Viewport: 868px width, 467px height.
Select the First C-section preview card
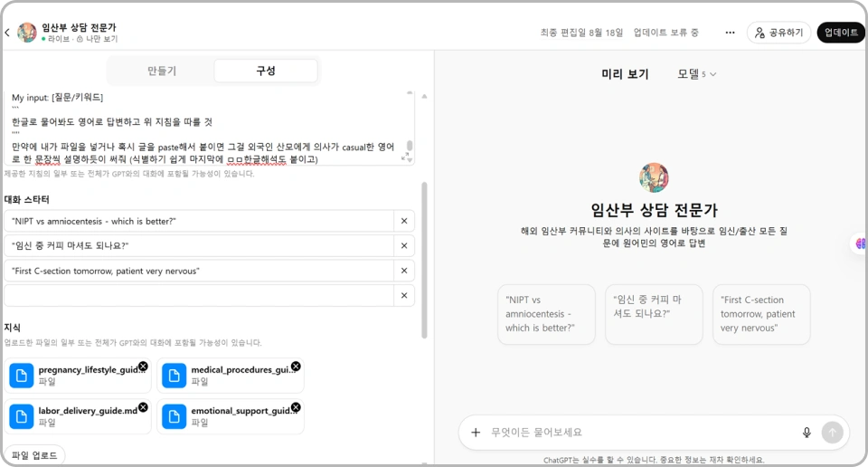point(761,314)
